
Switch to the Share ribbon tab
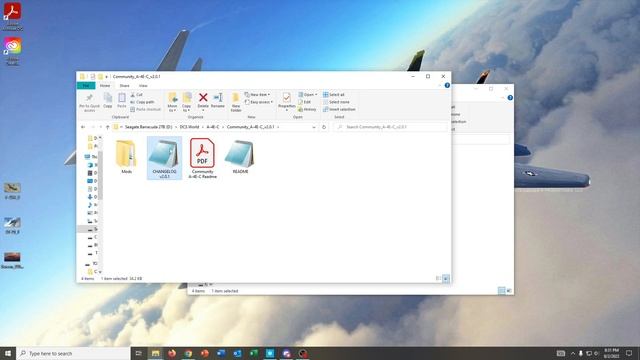[x=124, y=86]
